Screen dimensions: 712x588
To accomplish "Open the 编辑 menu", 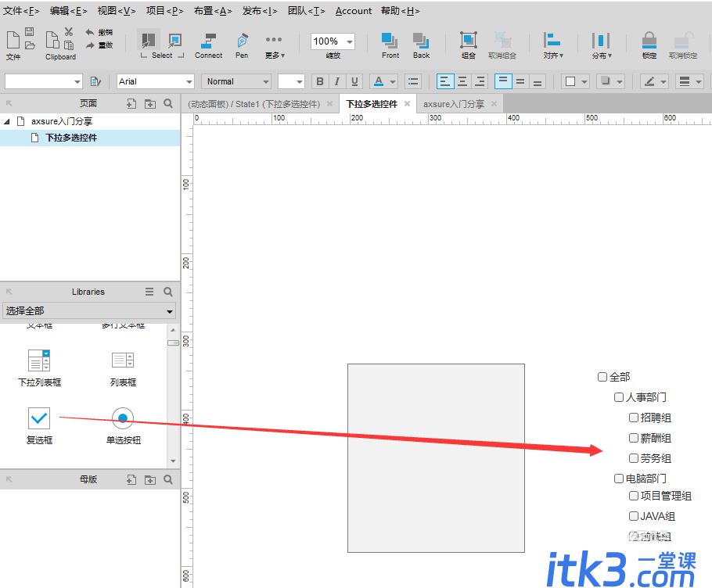I will pyautogui.click(x=69, y=11).
